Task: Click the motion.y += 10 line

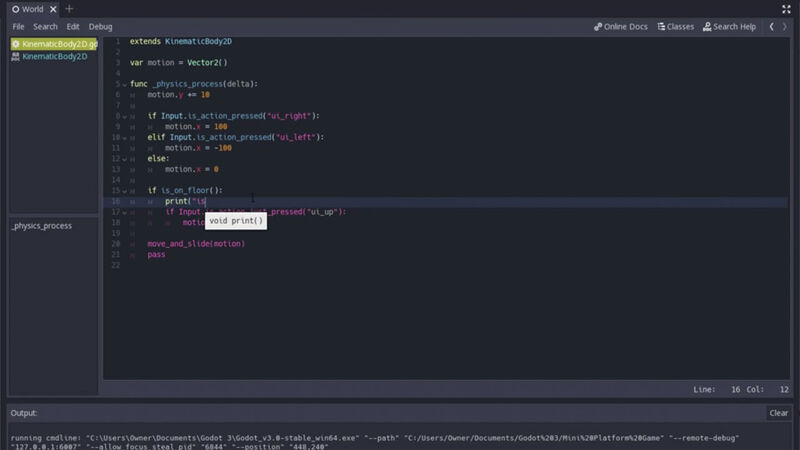Action: (x=179, y=95)
